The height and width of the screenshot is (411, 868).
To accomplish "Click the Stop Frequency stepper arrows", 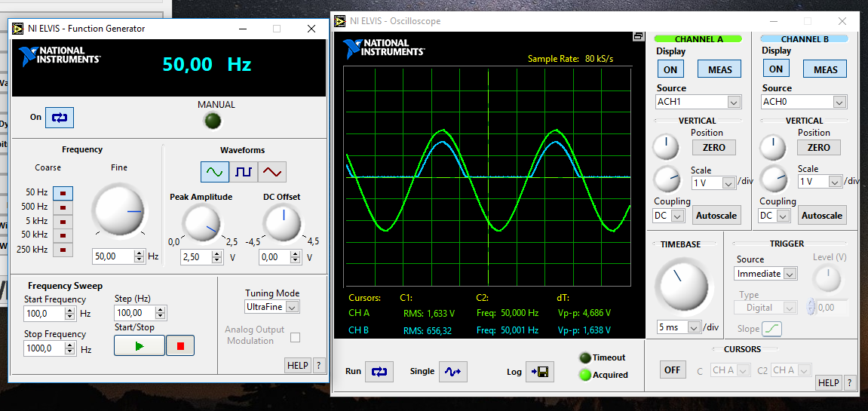I will click(x=70, y=349).
